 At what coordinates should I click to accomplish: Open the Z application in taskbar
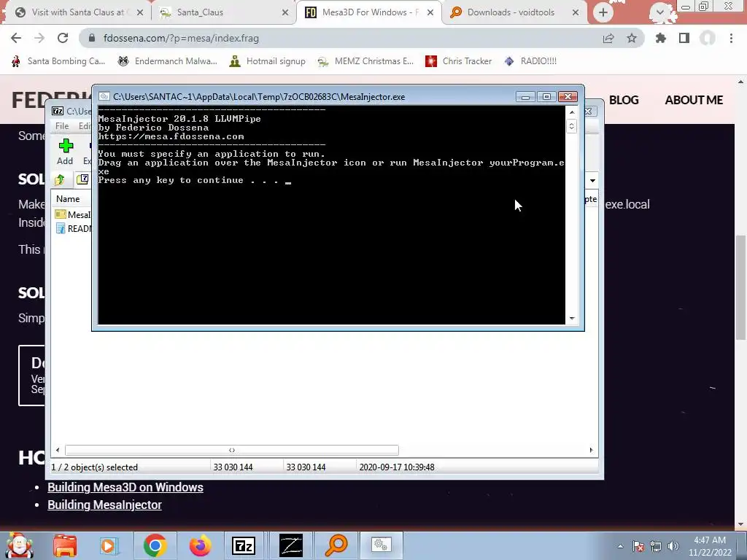coord(291,545)
